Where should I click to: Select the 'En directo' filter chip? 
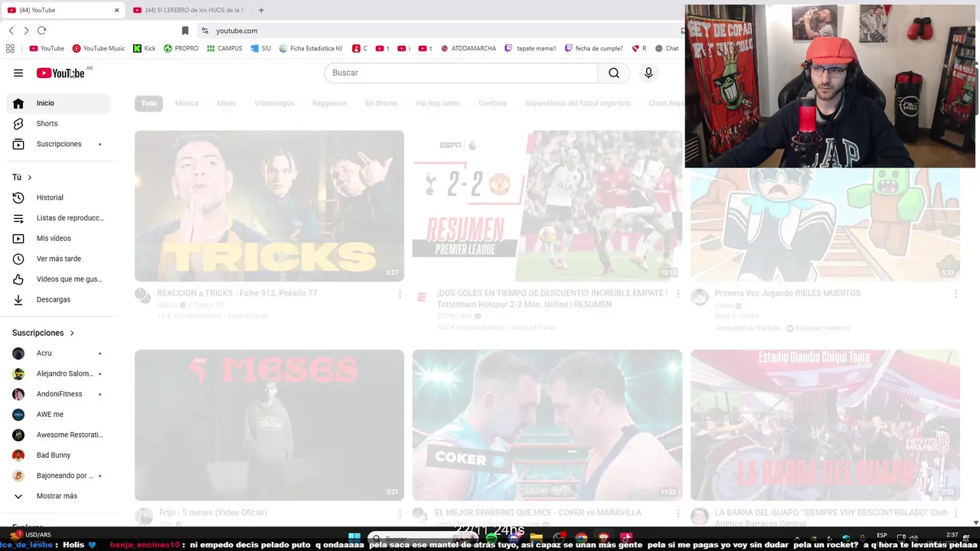click(381, 103)
